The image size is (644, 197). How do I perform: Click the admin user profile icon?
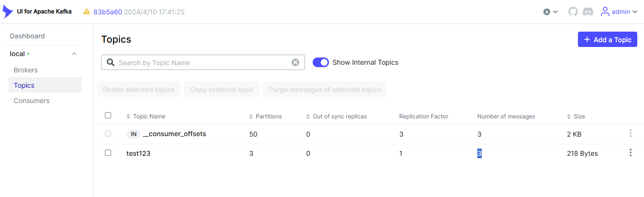[605, 12]
